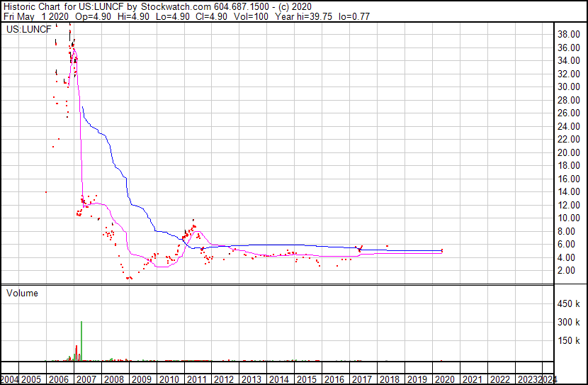Select the 2011 year label on time axis
Image resolution: width=588 pixels, height=385 pixels.
197,379
